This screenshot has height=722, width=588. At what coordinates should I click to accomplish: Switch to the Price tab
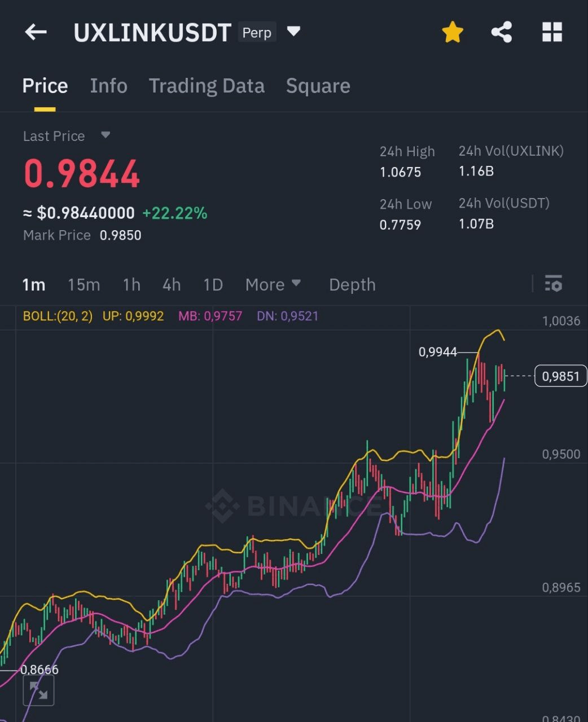click(x=45, y=86)
